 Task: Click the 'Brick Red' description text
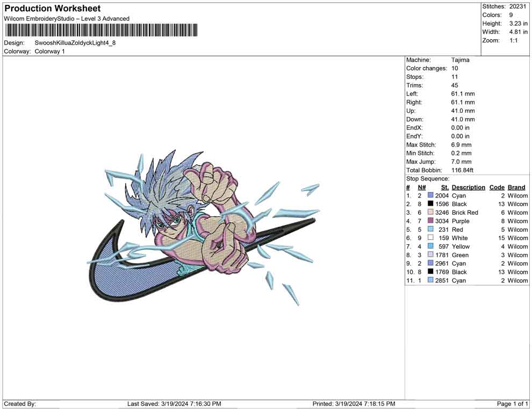[465, 213]
